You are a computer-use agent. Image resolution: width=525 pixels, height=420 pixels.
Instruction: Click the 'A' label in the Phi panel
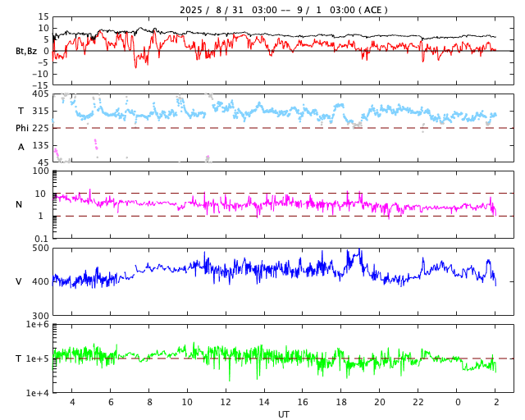pyautogui.click(x=21, y=147)
